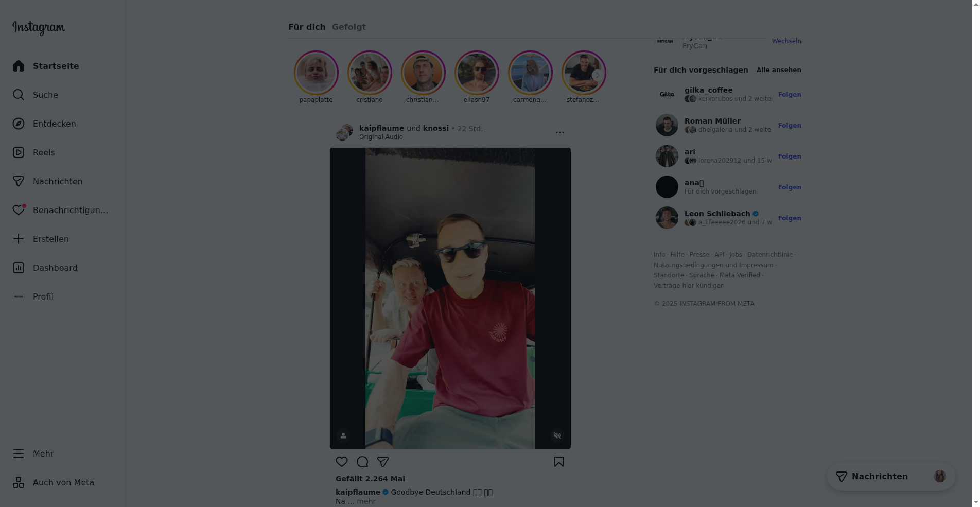Follow gilka_coffee via Folgen

(790, 95)
